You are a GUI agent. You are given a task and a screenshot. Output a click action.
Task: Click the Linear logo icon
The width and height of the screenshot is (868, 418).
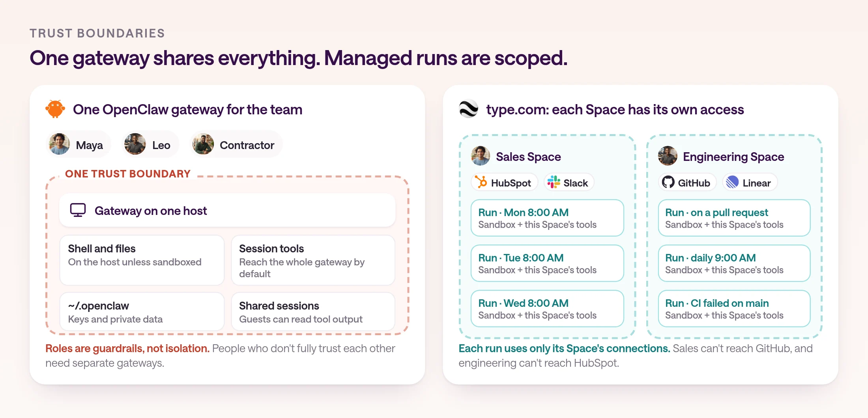tap(733, 182)
